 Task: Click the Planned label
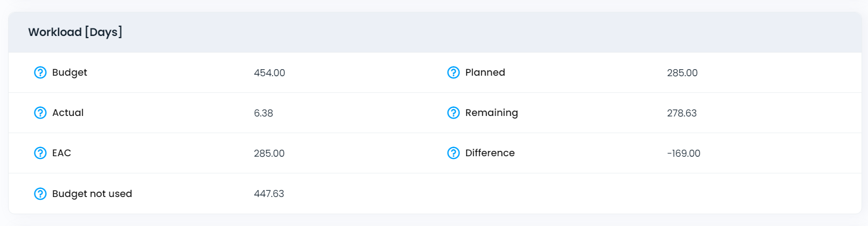tap(485, 72)
